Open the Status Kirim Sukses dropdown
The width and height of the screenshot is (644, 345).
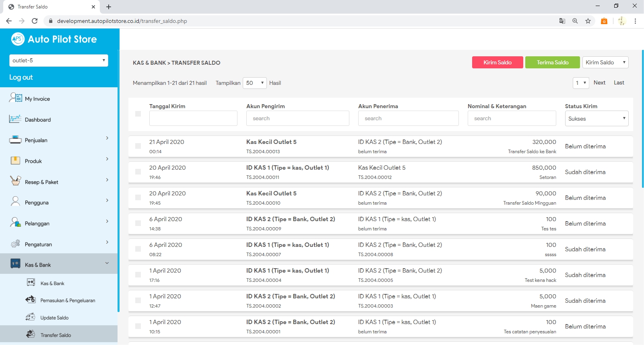point(597,119)
